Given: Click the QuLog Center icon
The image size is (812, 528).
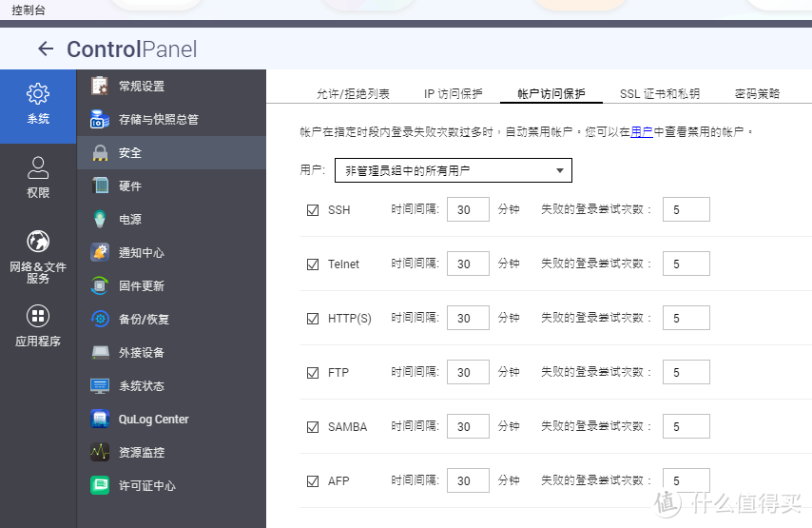Looking at the screenshot, I should (x=100, y=419).
